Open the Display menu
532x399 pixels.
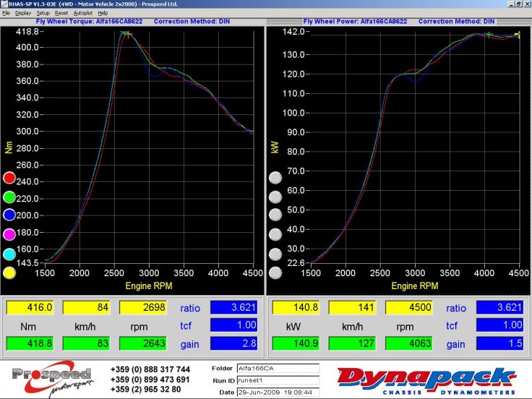click(22, 13)
